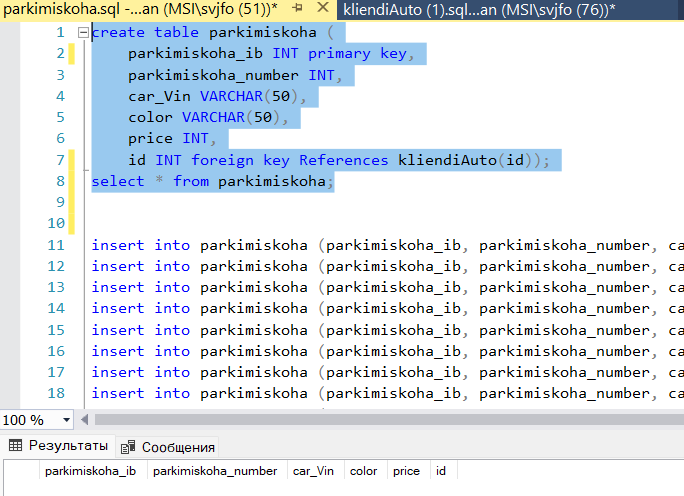684x496 pixels.
Task: Open the Результаты results tab
Action: (58, 446)
